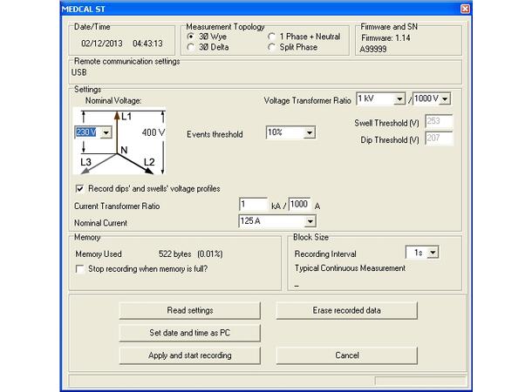This screenshot has width=532, height=392.
Task: Click the 02/12/2013 date text
Action: tap(102, 44)
